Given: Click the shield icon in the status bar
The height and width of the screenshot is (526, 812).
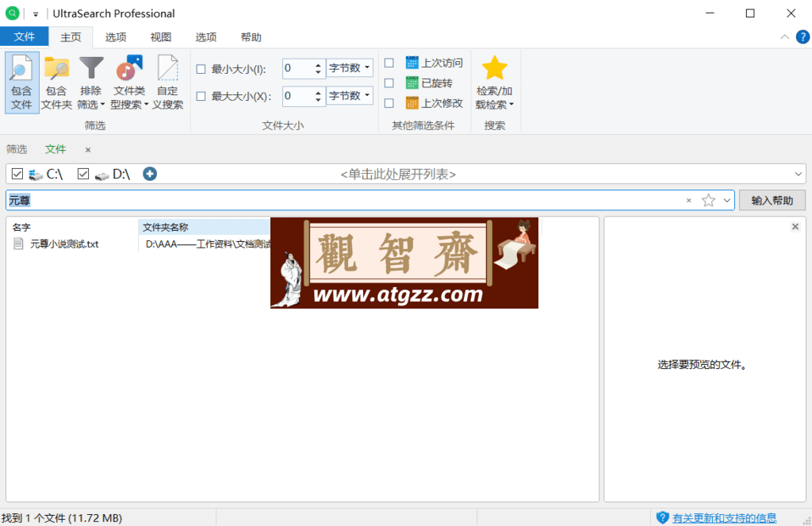Looking at the screenshot, I should 662,517.
